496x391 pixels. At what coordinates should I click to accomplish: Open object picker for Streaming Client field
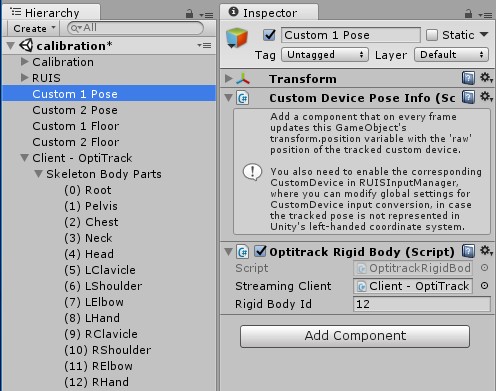click(x=485, y=286)
